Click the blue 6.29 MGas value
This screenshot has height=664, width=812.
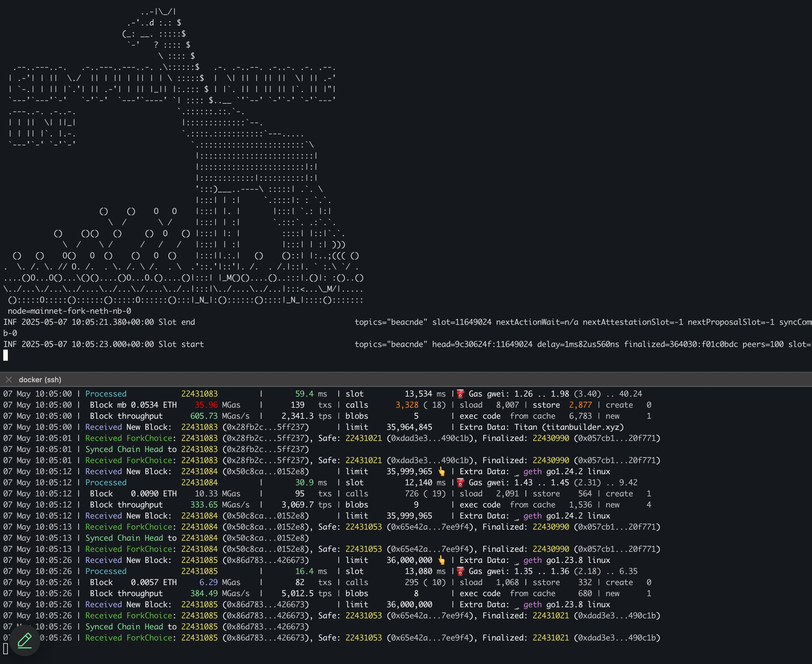[x=208, y=582]
